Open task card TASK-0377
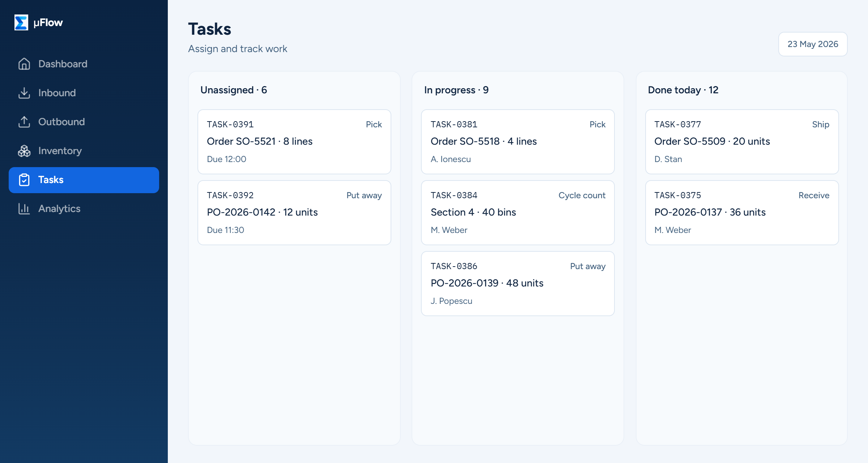This screenshot has width=868, height=463. click(x=742, y=142)
